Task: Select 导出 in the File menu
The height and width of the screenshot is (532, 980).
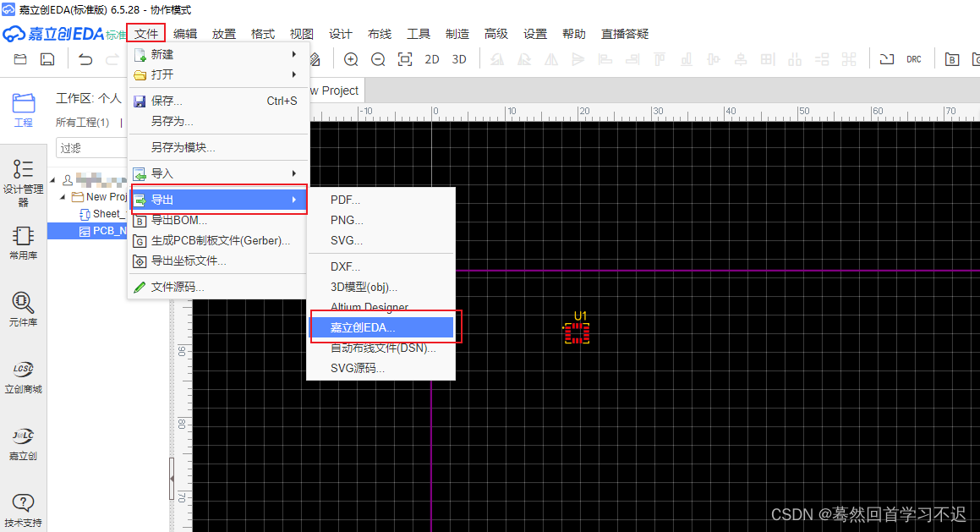Action: [x=218, y=200]
